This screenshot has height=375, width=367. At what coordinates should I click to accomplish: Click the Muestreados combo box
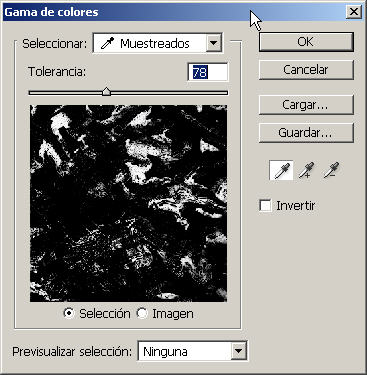coord(158,43)
